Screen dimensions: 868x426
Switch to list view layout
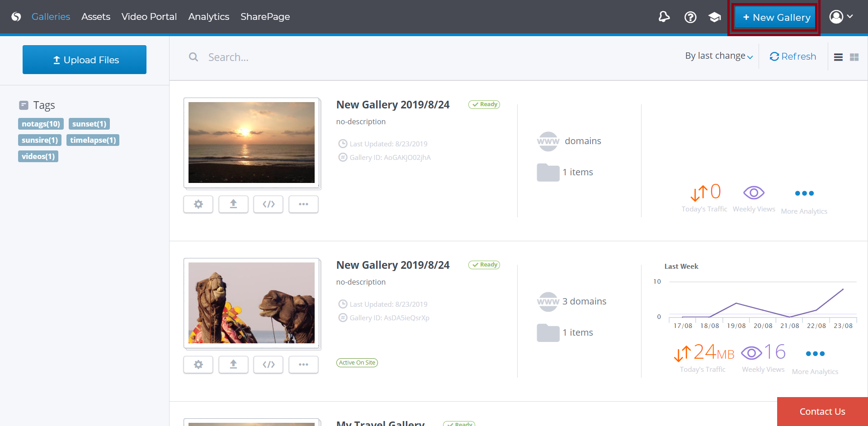838,57
